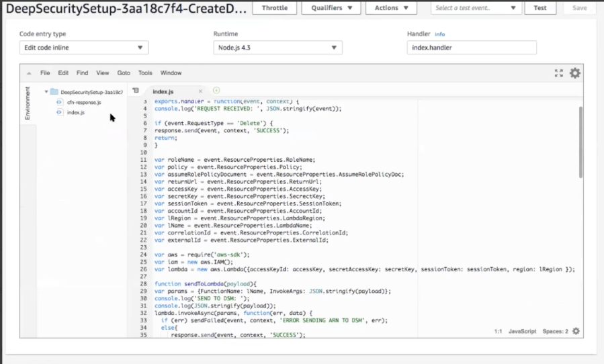Open the Goto menu
This screenshot has width=604, height=364.
click(124, 73)
